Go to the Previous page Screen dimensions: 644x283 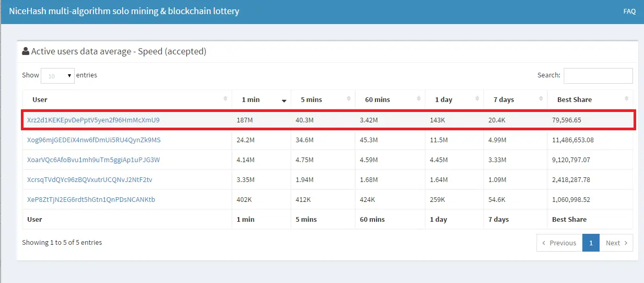point(559,243)
